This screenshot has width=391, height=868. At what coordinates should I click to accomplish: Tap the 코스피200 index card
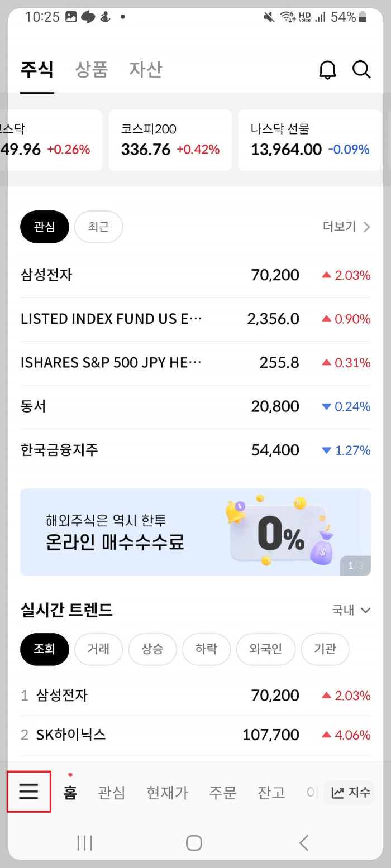(x=170, y=140)
